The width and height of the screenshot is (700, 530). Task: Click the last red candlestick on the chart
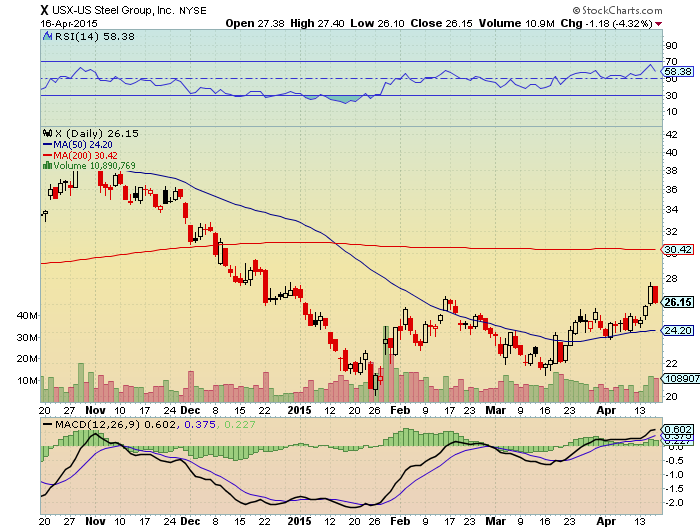(x=655, y=295)
